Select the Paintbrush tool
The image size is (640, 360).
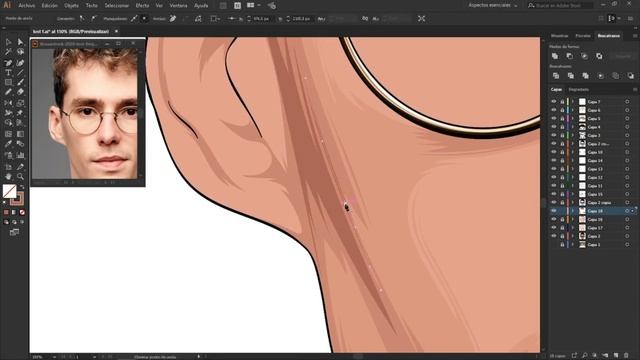click(20, 82)
